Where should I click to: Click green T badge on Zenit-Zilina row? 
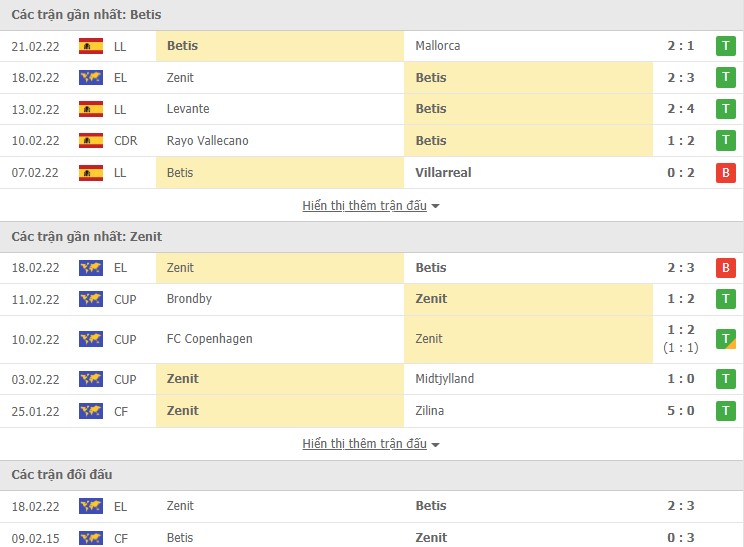(x=725, y=411)
